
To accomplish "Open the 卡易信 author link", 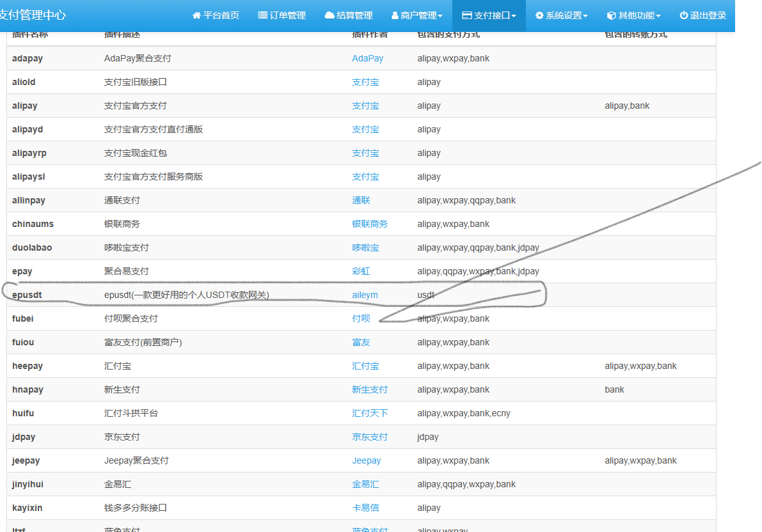I will 365,508.
